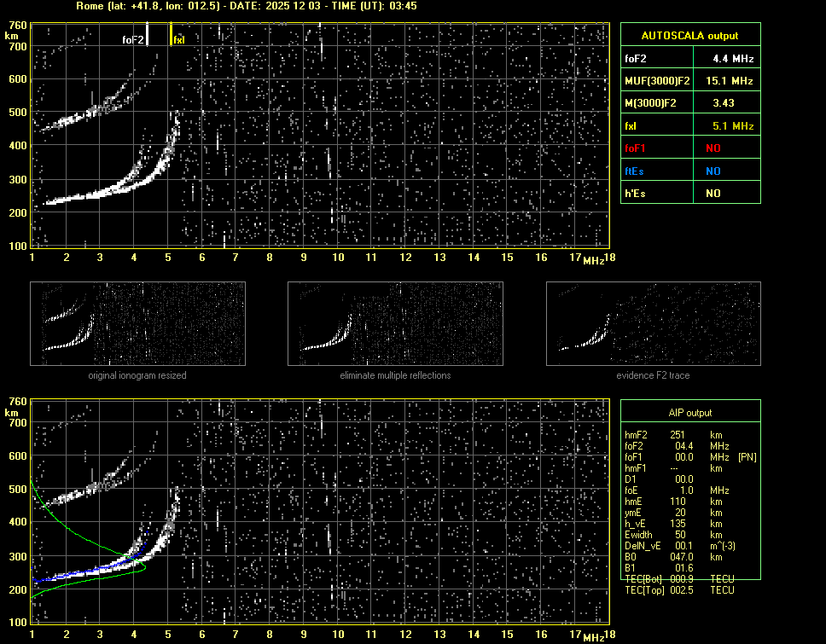Click the h'Es row NO value

click(x=713, y=194)
